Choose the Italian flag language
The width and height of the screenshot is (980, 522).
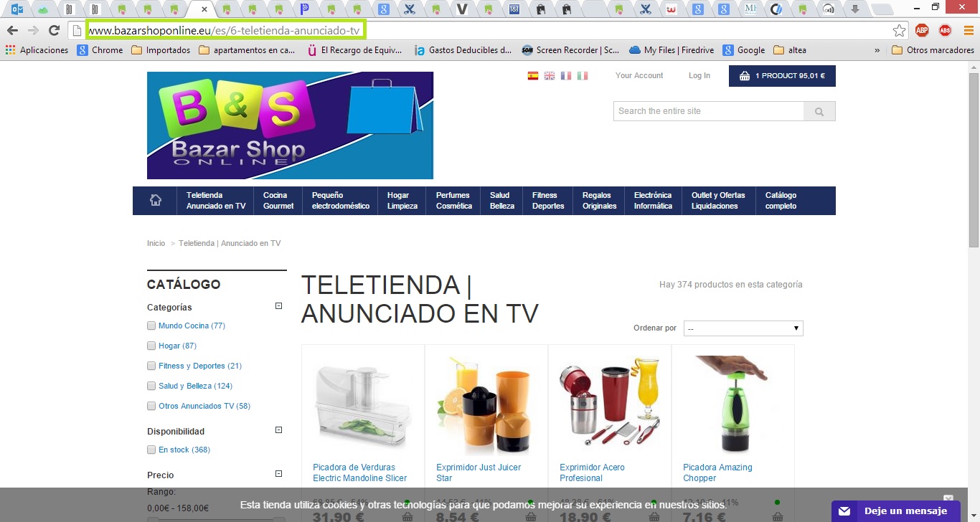click(583, 75)
